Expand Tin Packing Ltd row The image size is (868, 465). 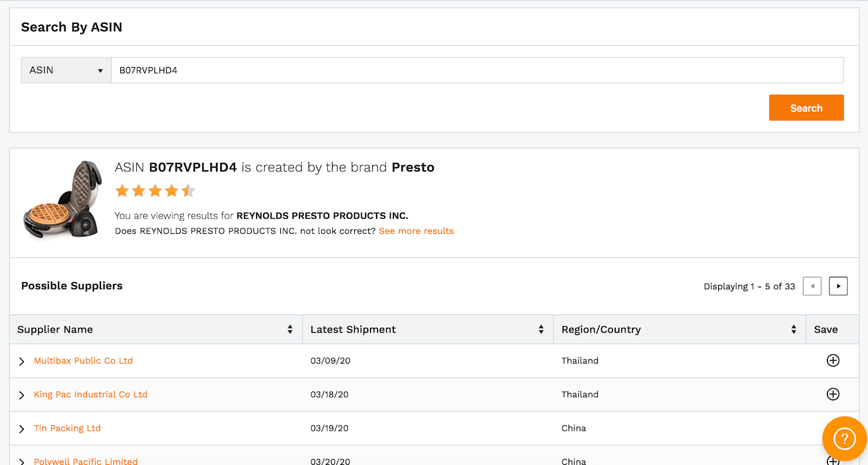click(x=22, y=429)
